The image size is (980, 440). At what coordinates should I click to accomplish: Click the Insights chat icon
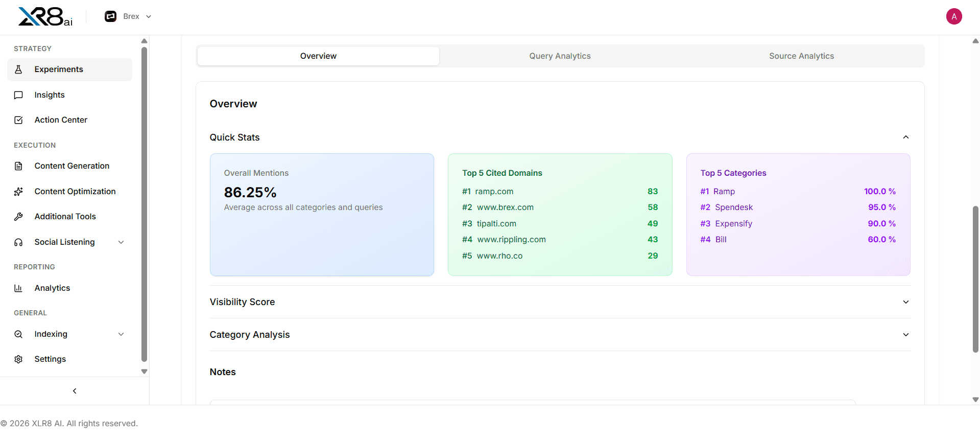[x=18, y=95]
